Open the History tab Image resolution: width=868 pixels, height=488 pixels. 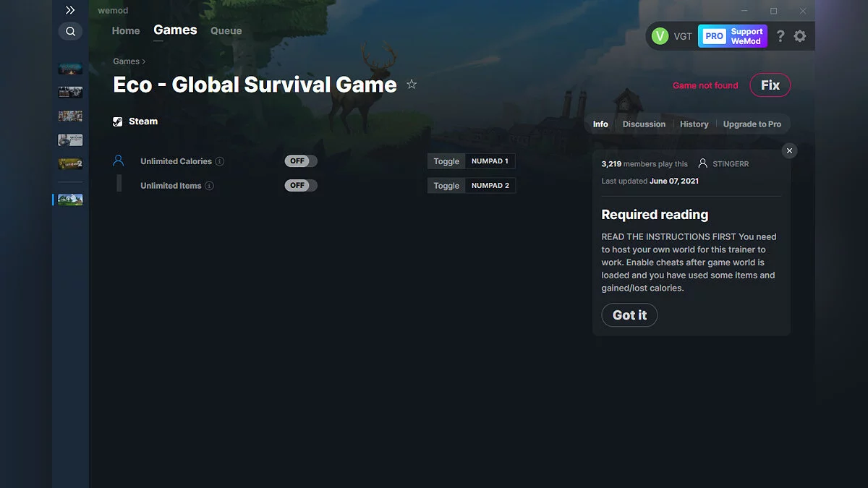tap(694, 124)
